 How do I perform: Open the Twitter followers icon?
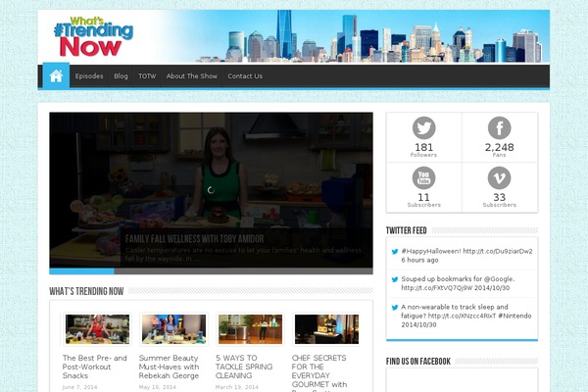click(423, 128)
